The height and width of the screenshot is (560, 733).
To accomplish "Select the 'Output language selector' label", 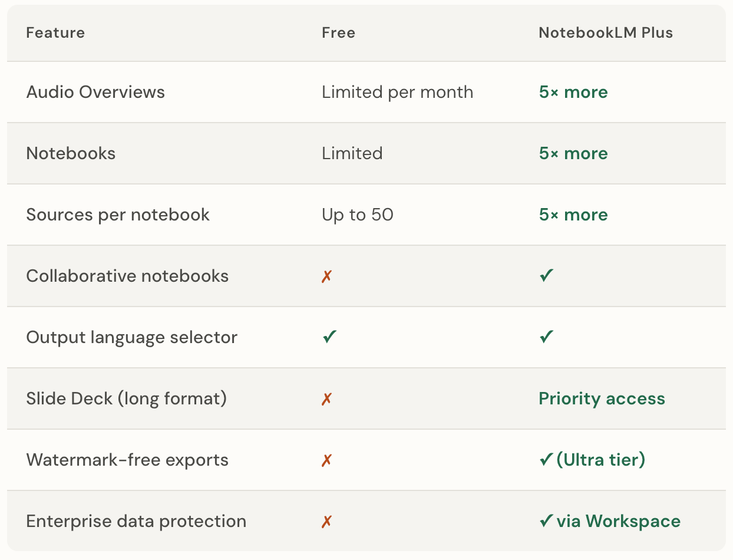I will click(x=132, y=338).
